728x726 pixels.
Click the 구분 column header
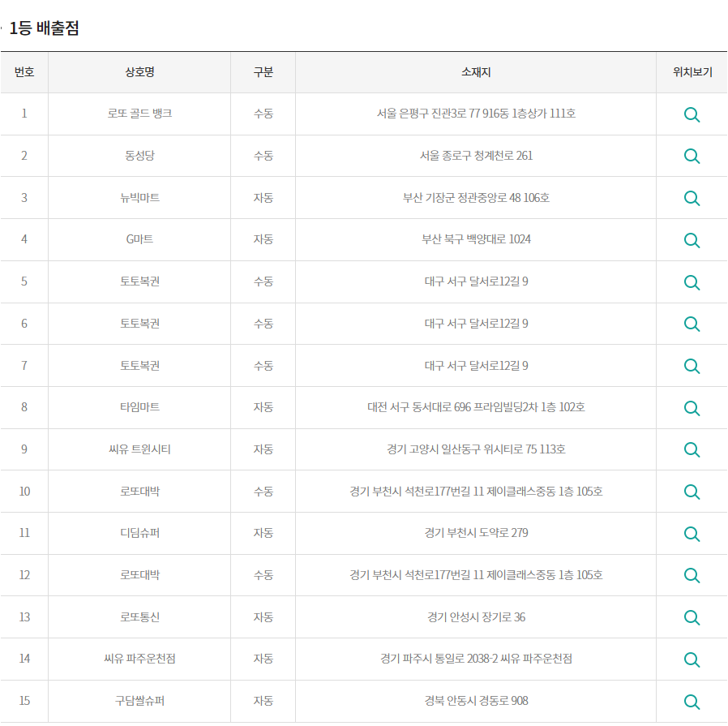click(263, 72)
